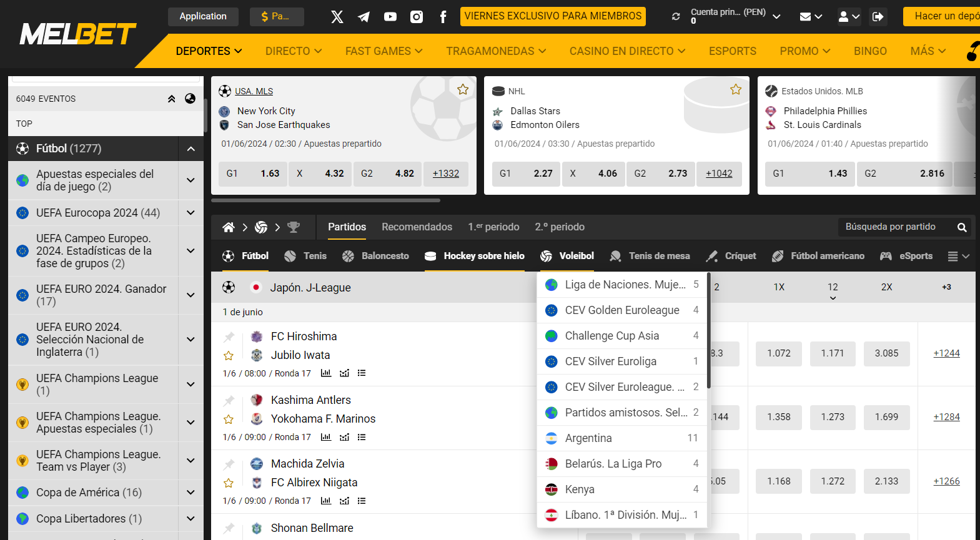
Task: Open Cuenta principal account dropdown
Action: click(x=735, y=16)
